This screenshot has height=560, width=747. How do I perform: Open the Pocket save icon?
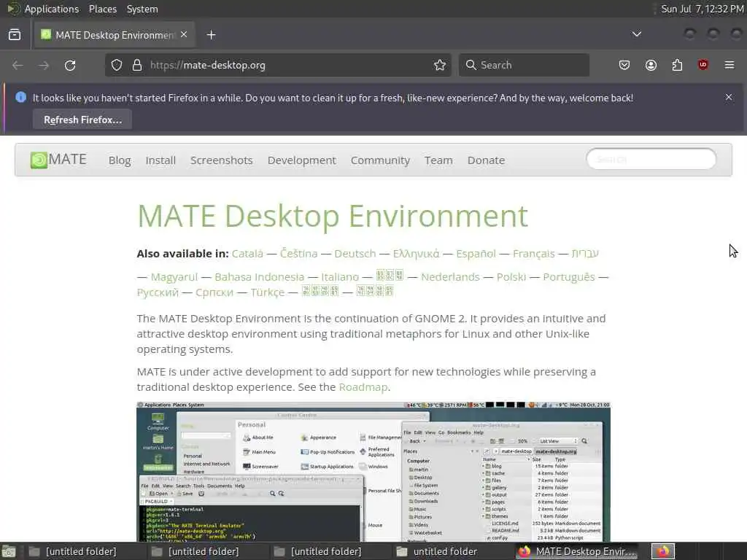pos(624,65)
